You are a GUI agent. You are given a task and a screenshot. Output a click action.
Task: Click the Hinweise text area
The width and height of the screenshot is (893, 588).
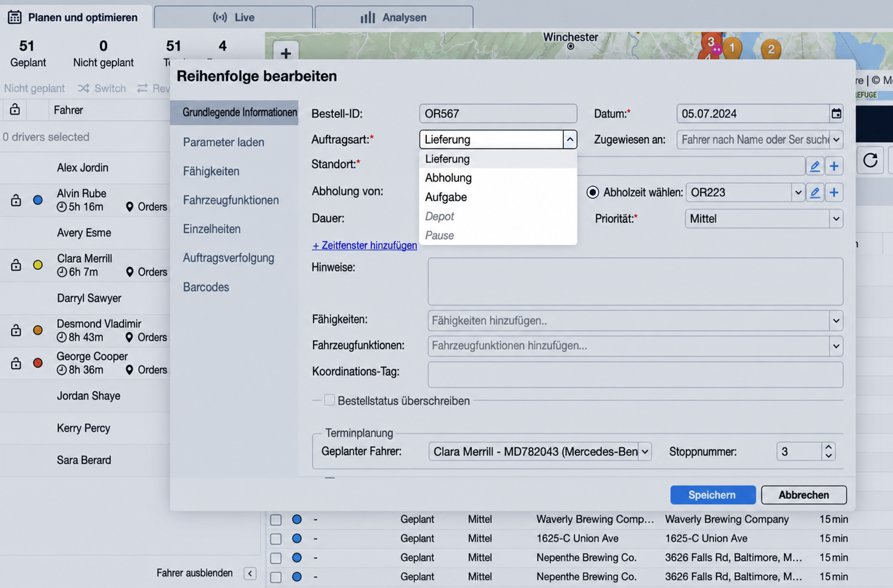(635, 282)
